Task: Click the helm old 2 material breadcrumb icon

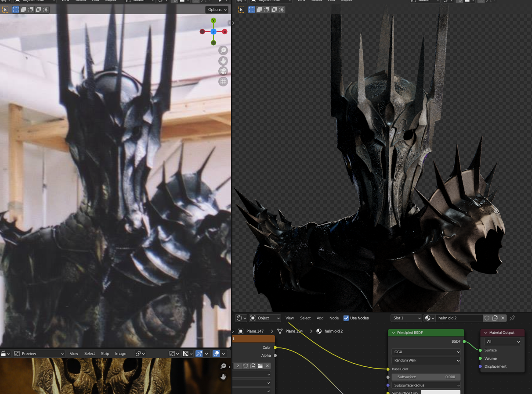Action: click(x=319, y=331)
